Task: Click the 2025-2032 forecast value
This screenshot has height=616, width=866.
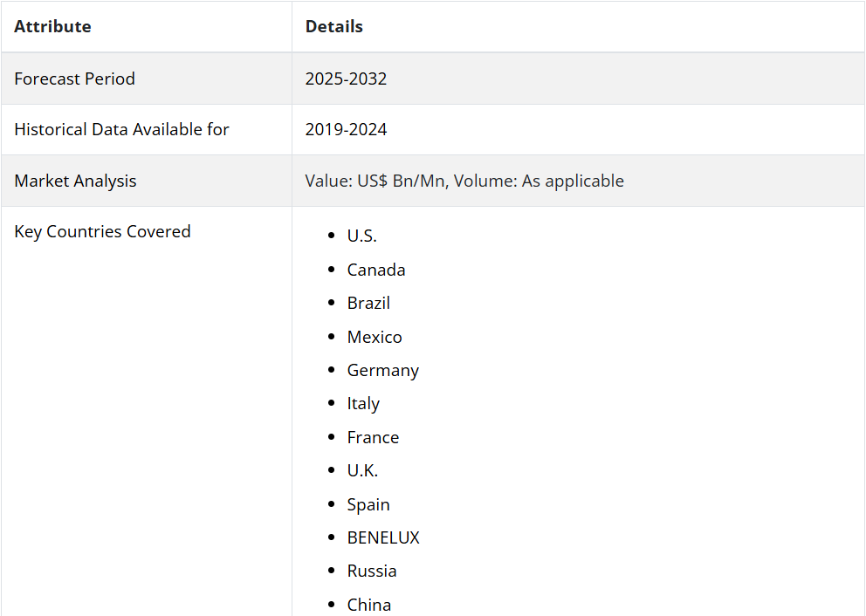Action: click(346, 79)
